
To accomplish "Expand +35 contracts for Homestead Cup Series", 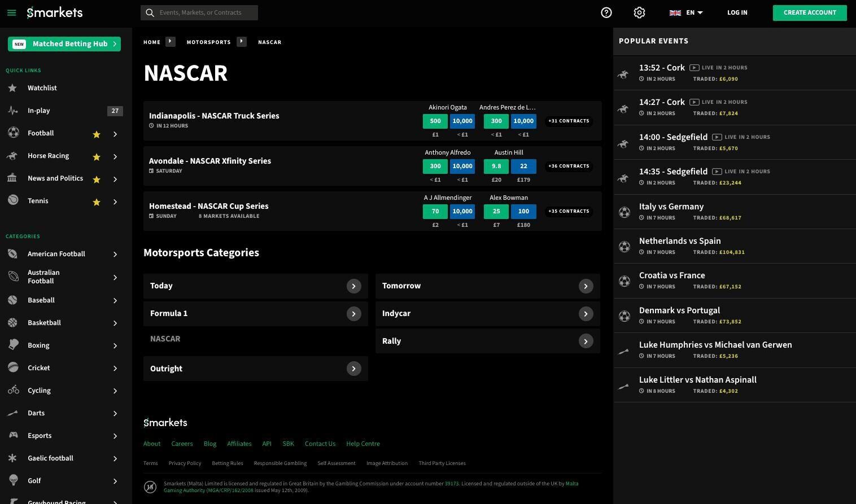I will click(569, 211).
